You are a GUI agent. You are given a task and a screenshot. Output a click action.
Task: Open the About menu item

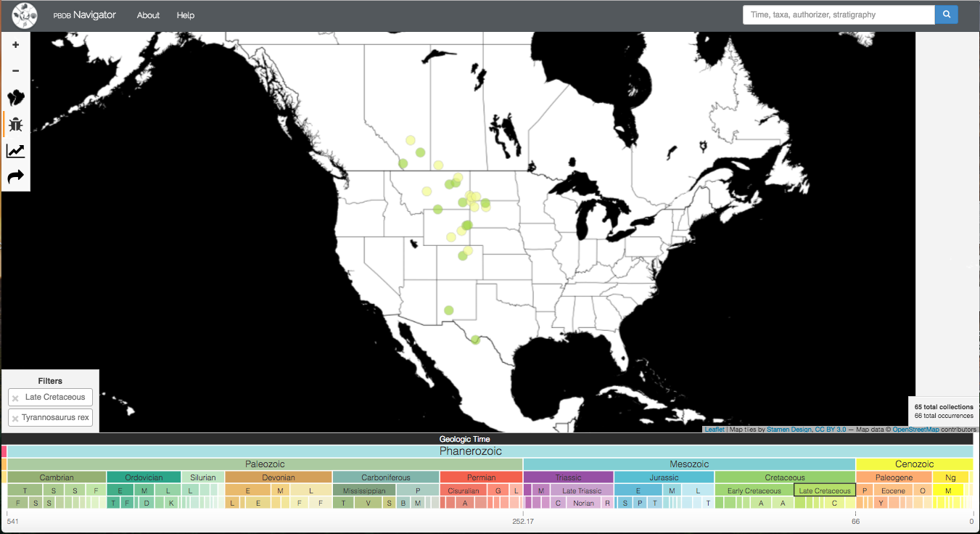point(148,15)
